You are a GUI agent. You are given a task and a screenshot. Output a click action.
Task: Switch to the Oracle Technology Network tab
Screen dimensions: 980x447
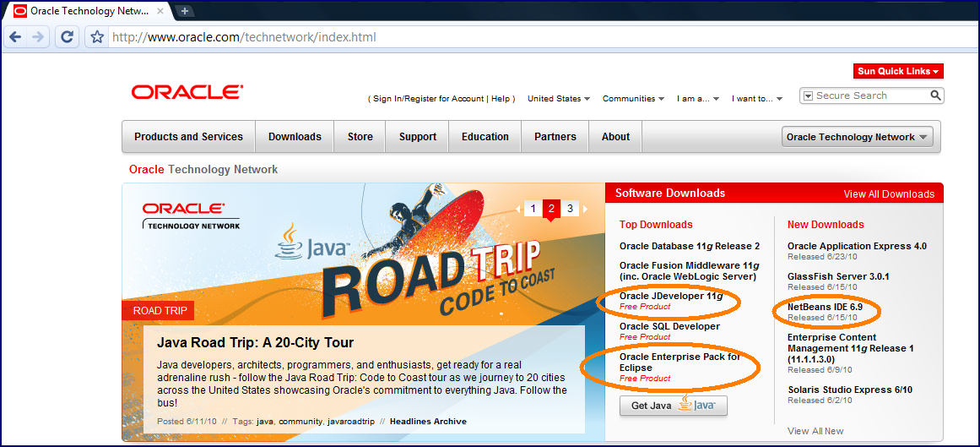90,11
